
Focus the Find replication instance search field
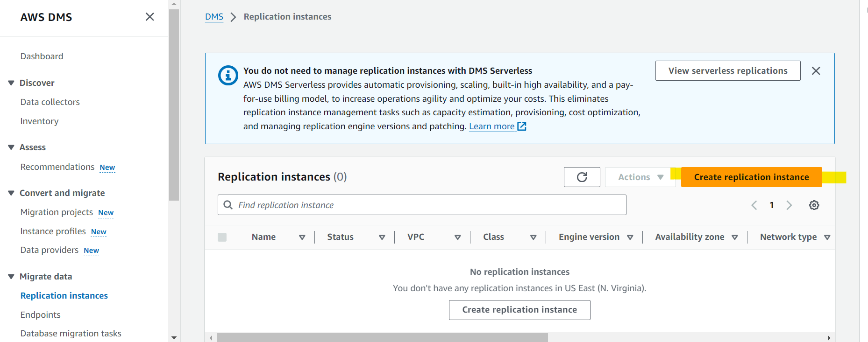click(x=422, y=205)
